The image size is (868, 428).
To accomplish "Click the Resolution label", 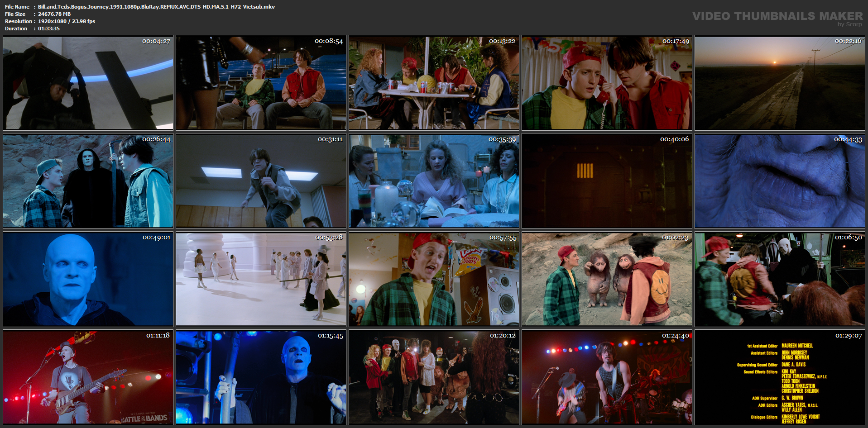I will tap(19, 21).
